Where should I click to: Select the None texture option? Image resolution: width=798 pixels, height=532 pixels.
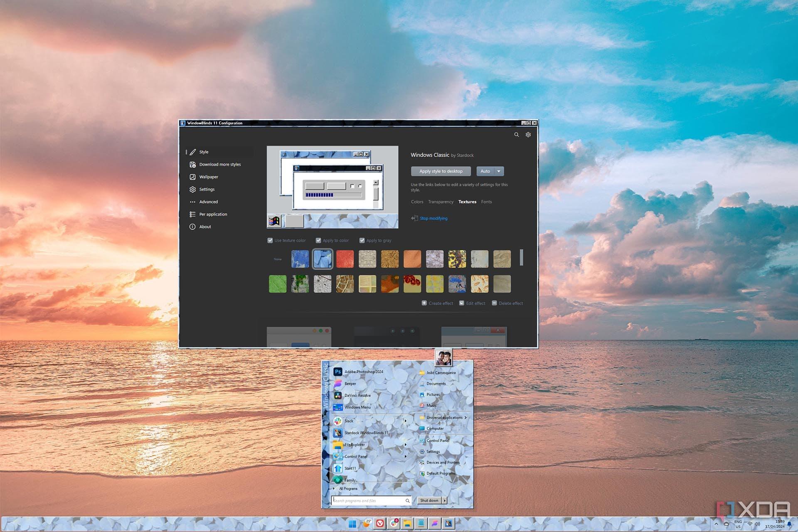click(x=278, y=259)
